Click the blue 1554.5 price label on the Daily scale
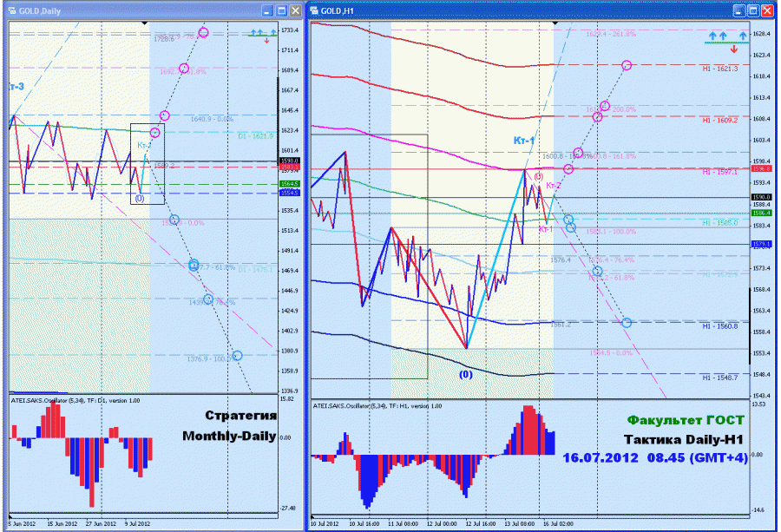781x532 pixels. (x=289, y=193)
